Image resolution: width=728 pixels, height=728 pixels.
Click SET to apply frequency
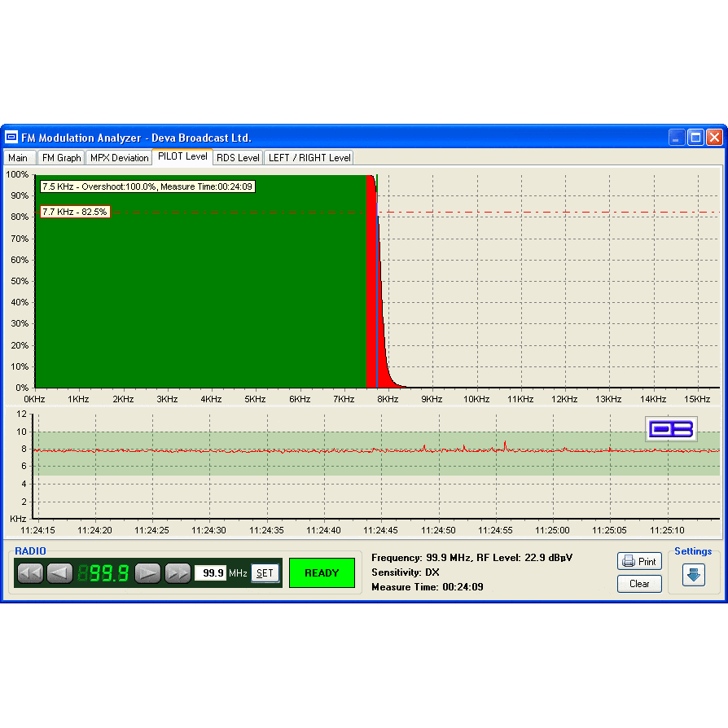coord(265,573)
